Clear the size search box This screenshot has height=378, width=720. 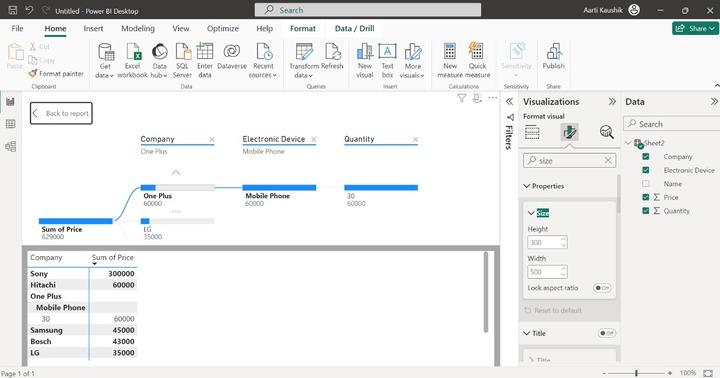pos(608,160)
